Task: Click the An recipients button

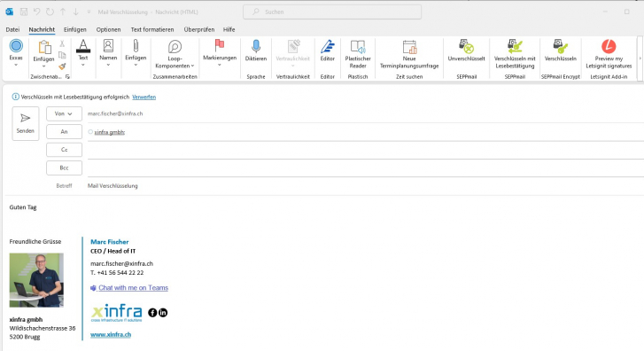Action: 64,132
